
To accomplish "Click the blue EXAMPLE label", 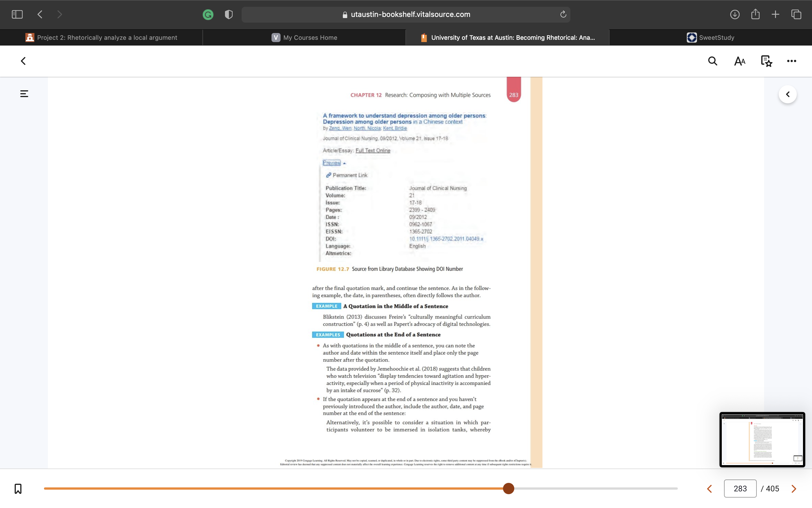I will point(326,306).
